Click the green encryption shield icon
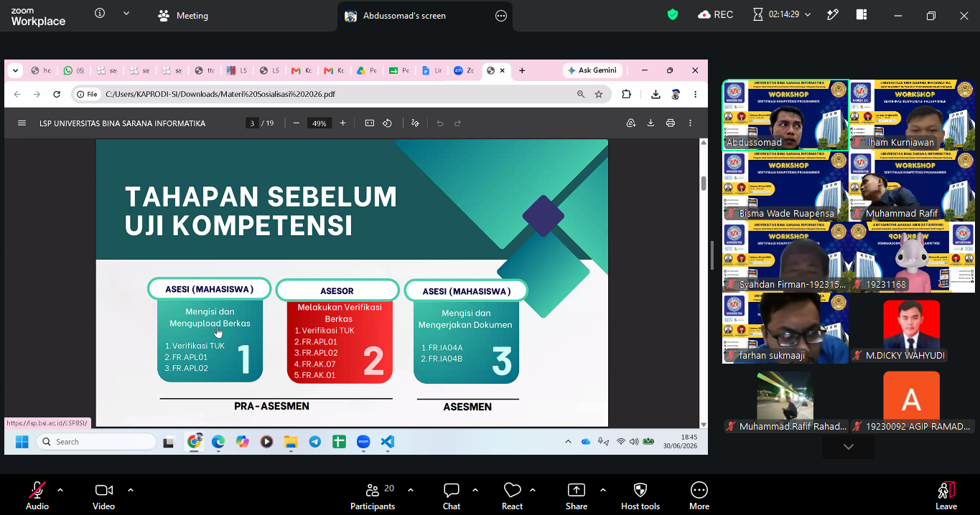980x515 pixels. pos(673,14)
